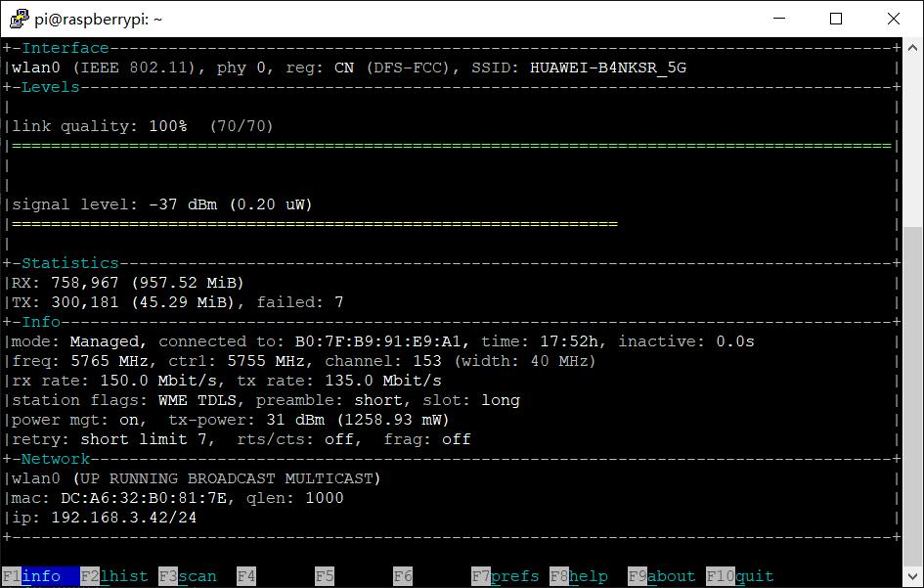Click 'channel: 153' value
Screen dimensions: 924x588
tap(383, 361)
